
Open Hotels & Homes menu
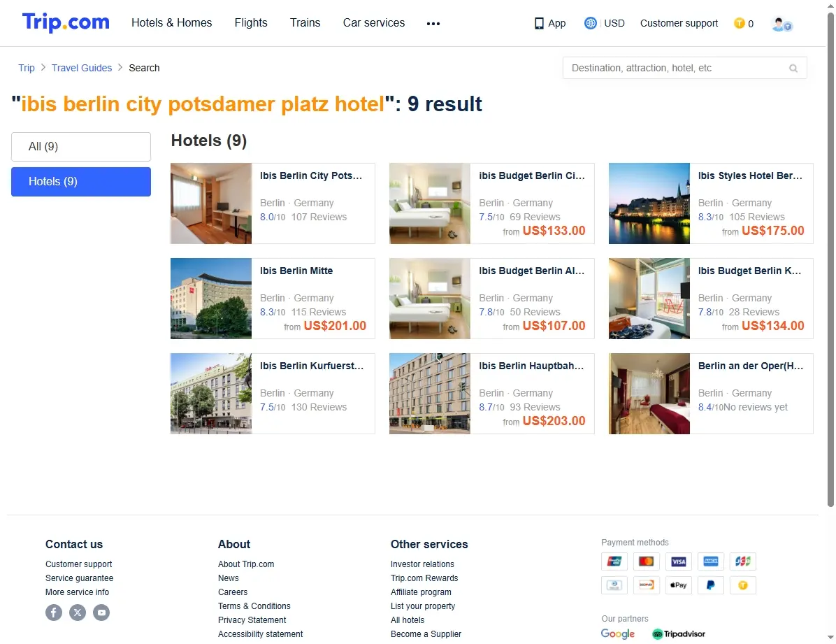pyautogui.click(x=172, y=23)
